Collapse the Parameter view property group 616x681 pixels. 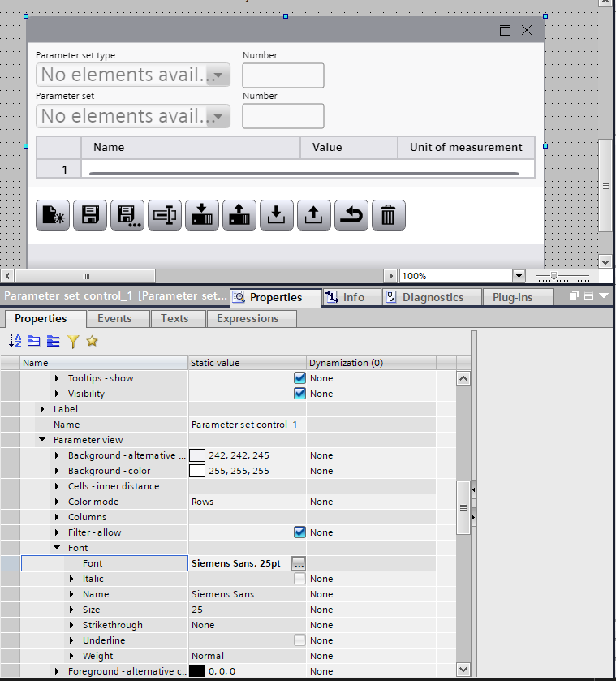point(42,440)
